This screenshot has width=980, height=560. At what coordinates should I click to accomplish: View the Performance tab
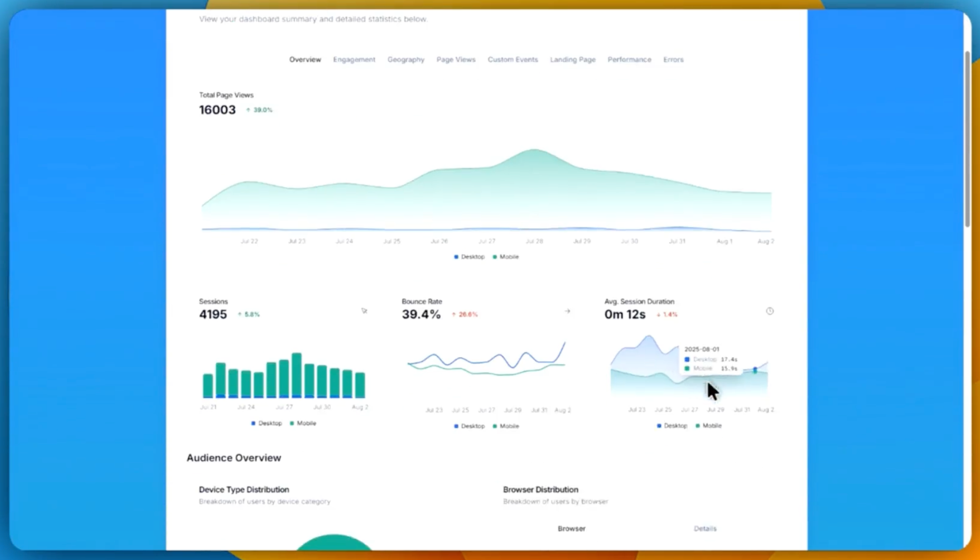[629, 59]
